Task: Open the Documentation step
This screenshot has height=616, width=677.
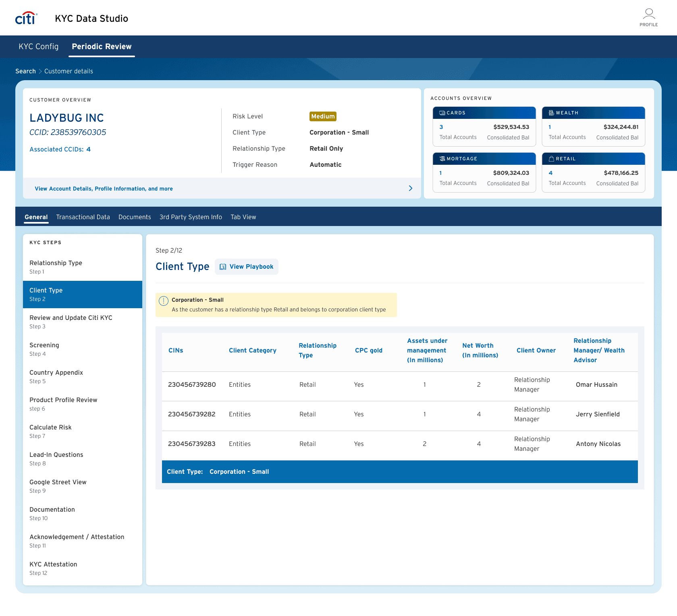Action: point(83,513)
